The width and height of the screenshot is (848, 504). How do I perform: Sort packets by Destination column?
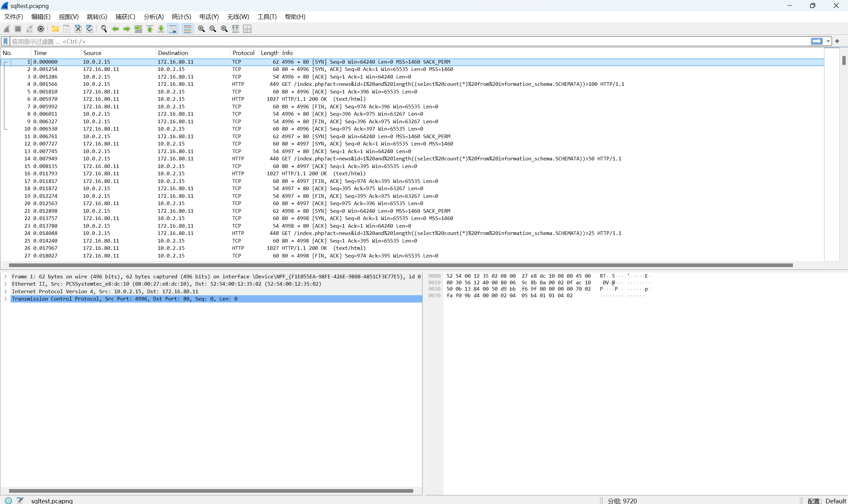[193, 53]
